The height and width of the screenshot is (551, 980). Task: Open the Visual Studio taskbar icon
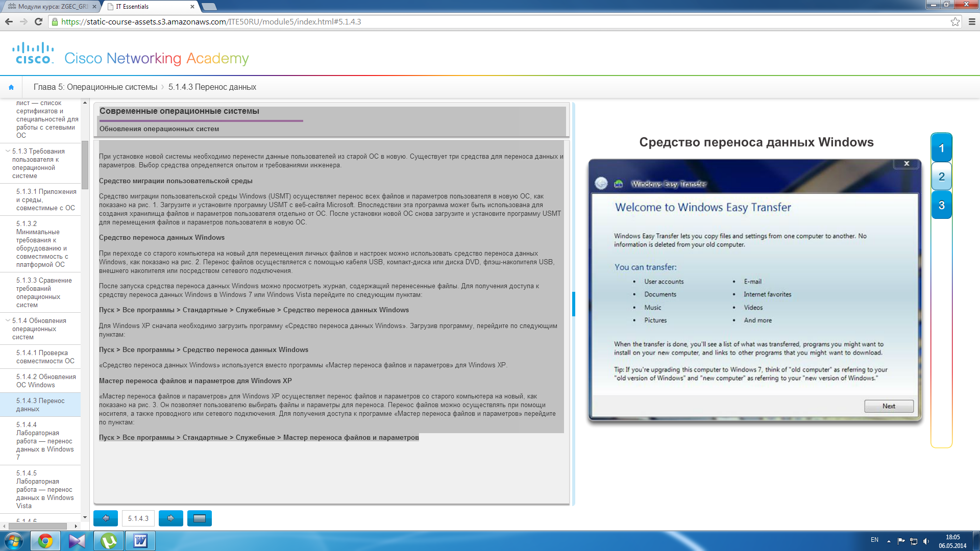77,541
